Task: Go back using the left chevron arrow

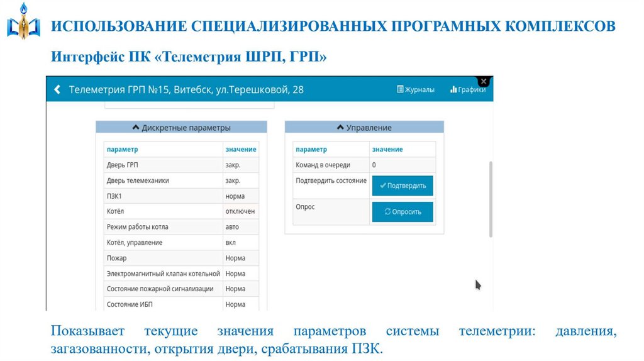Action: (x=57, y=89)
